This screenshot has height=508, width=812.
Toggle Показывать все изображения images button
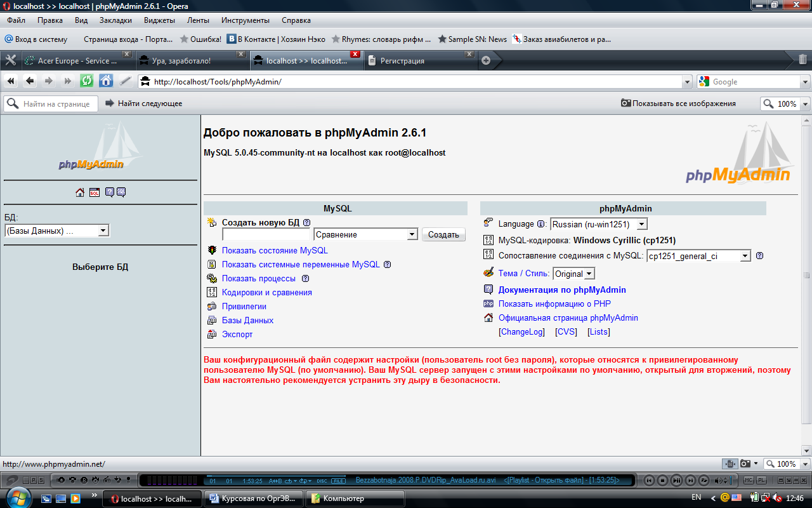678,104
